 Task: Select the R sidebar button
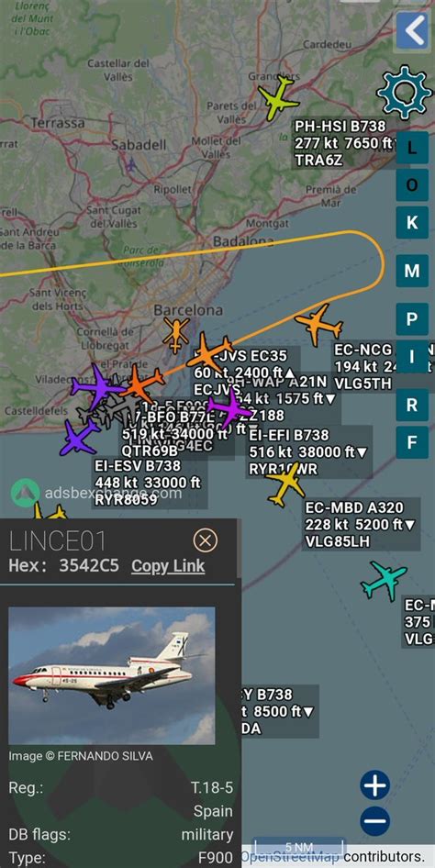[412, 406]
